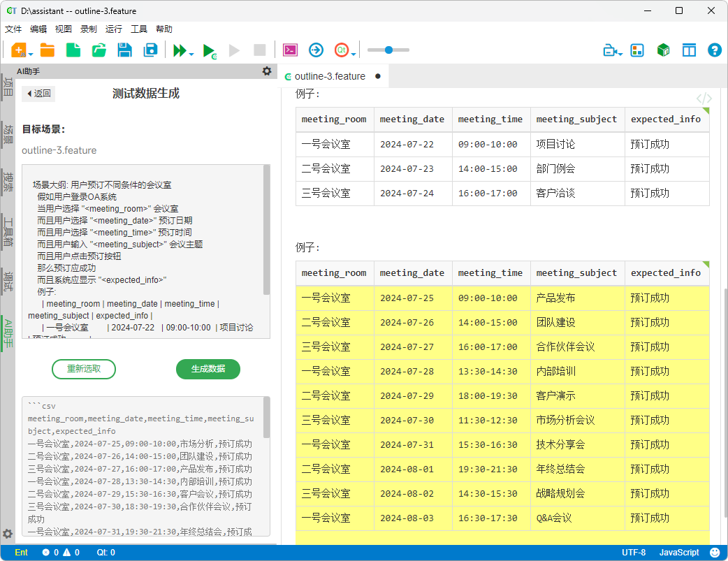Image resolution: width=728 pixels, height=561 pixels.
Task: Click the green cube package icon
Action: (664, 50)
